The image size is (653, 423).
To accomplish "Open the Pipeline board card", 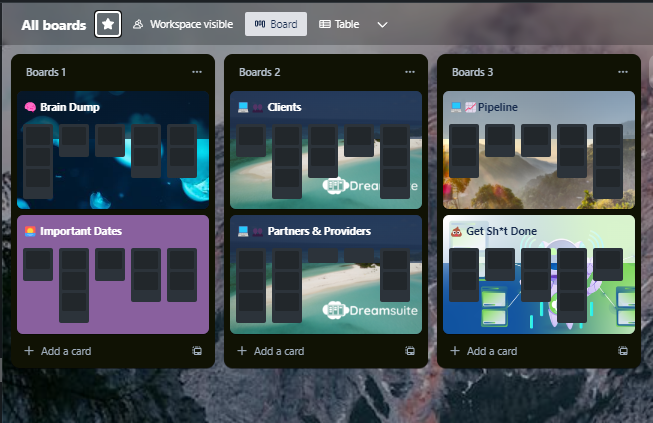I will 539,150.
